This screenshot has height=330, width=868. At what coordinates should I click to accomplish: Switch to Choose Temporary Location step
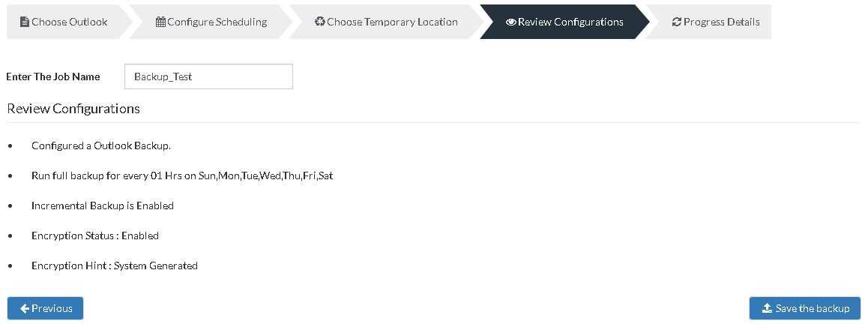[x=386, y=22]
